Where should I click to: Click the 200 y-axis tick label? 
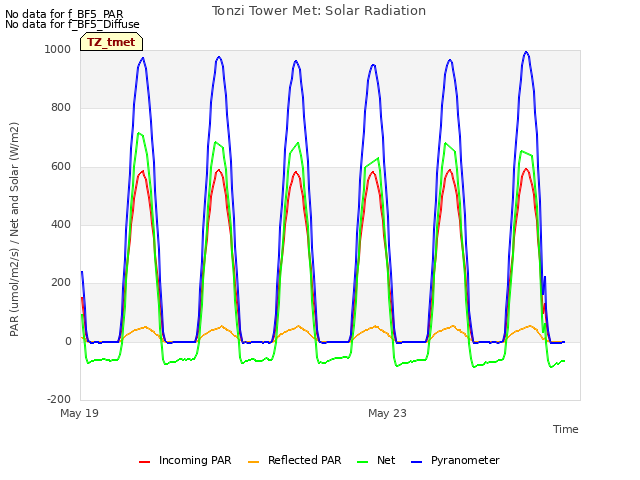[61, 282]
